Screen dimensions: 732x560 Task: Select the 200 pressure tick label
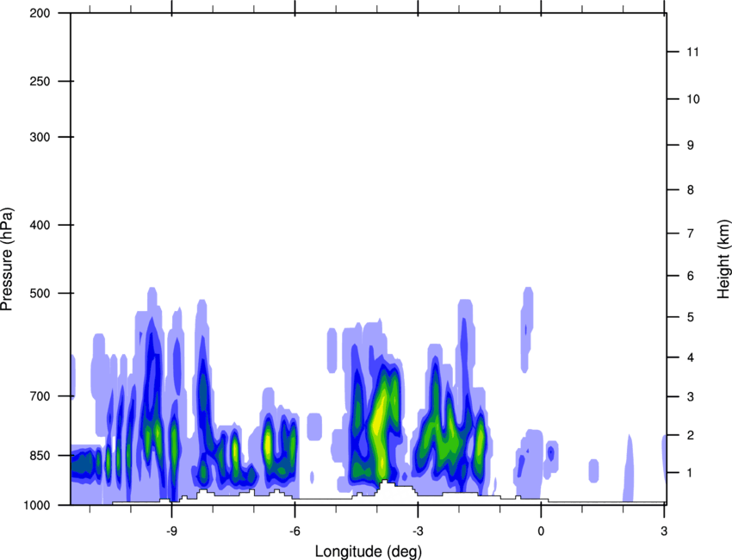pyautogui.click(x=40, y=13)
